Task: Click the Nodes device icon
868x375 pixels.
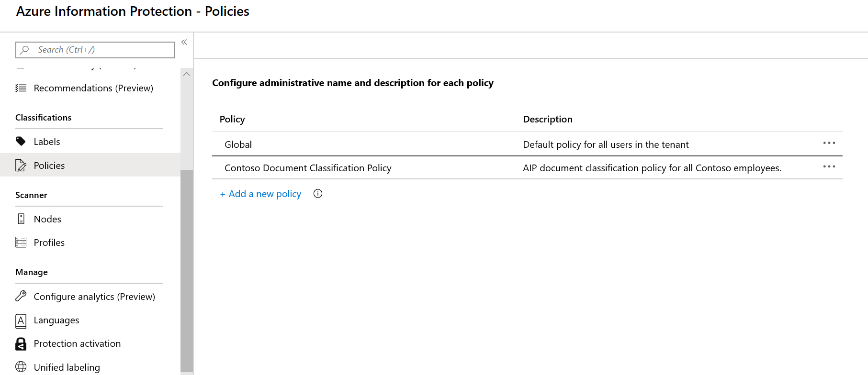Action: (21, 219)
